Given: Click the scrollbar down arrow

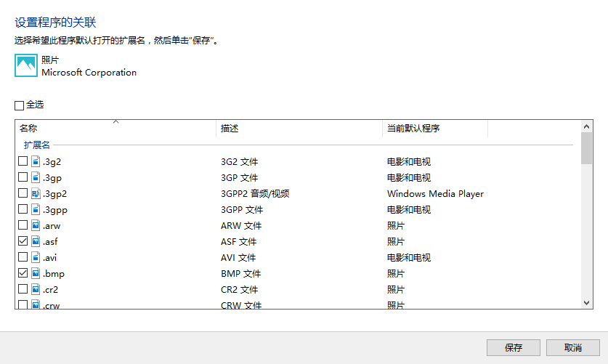Looking at the screenshot, I should coord(587,303).
